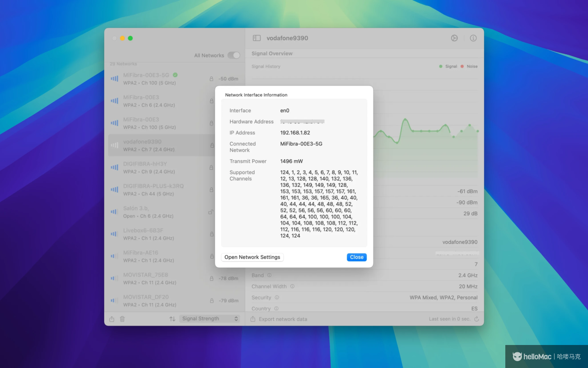588x368 pixels.
Task: Click the info icon in the top toolbar
Action: [x=473, y=38]
